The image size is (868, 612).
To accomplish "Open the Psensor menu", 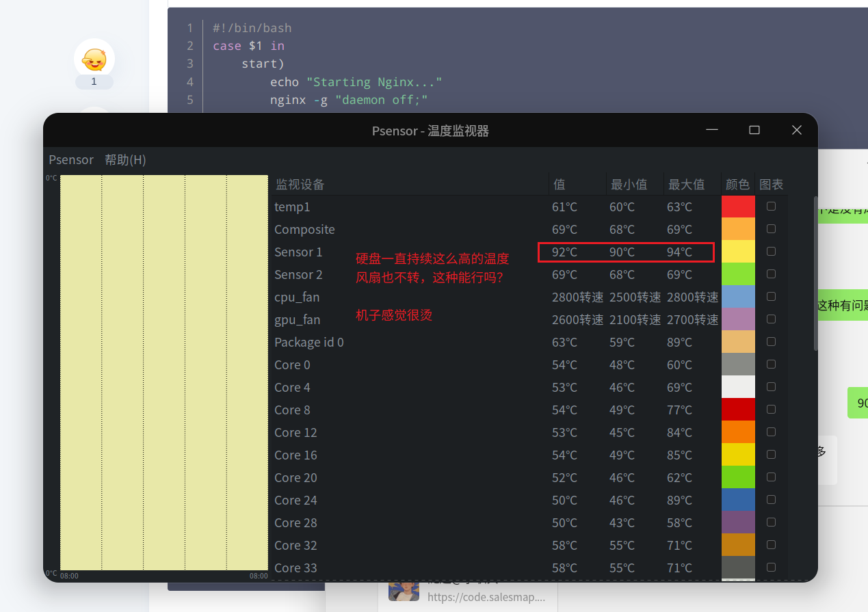I will point(71,159).
